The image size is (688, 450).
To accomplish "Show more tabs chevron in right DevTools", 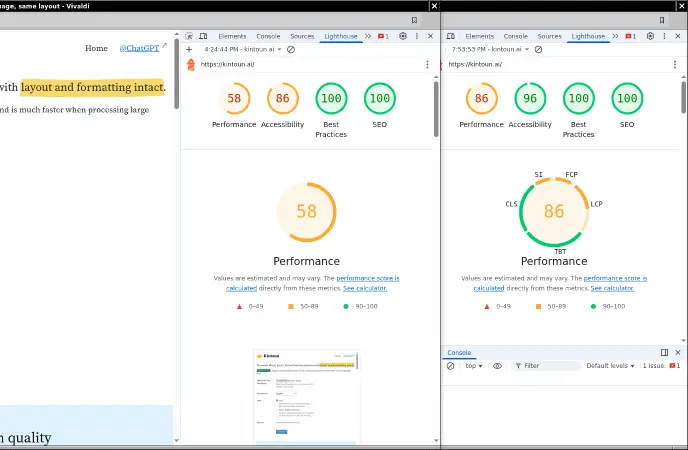I will 615,36.
